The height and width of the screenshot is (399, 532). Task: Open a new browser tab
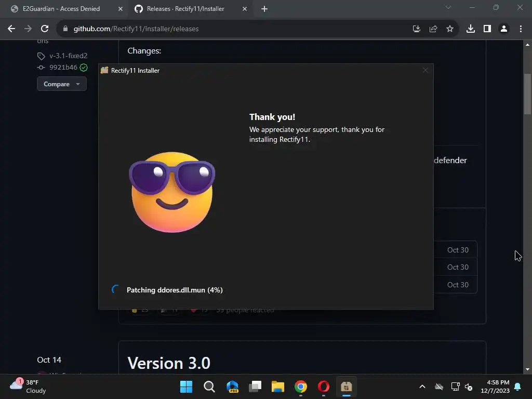click(x=264, y=9)
